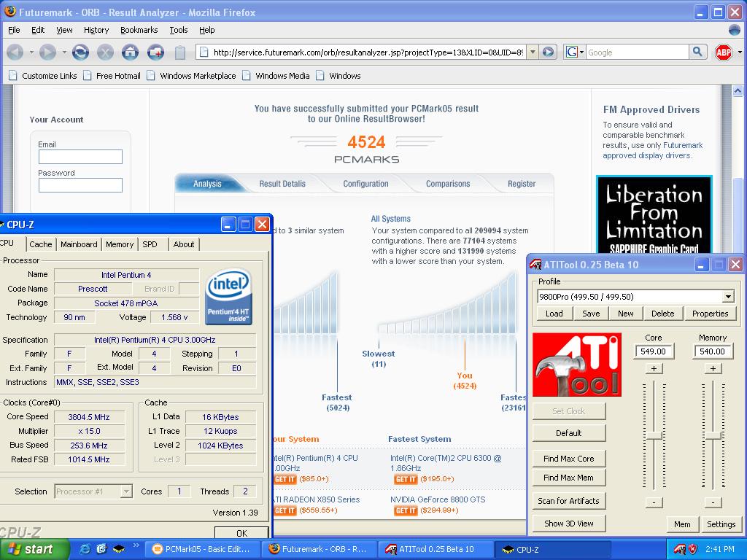Click the second quick launch icon
The height and width of the screenshot is (560, 747).
[x=101, y=549]
